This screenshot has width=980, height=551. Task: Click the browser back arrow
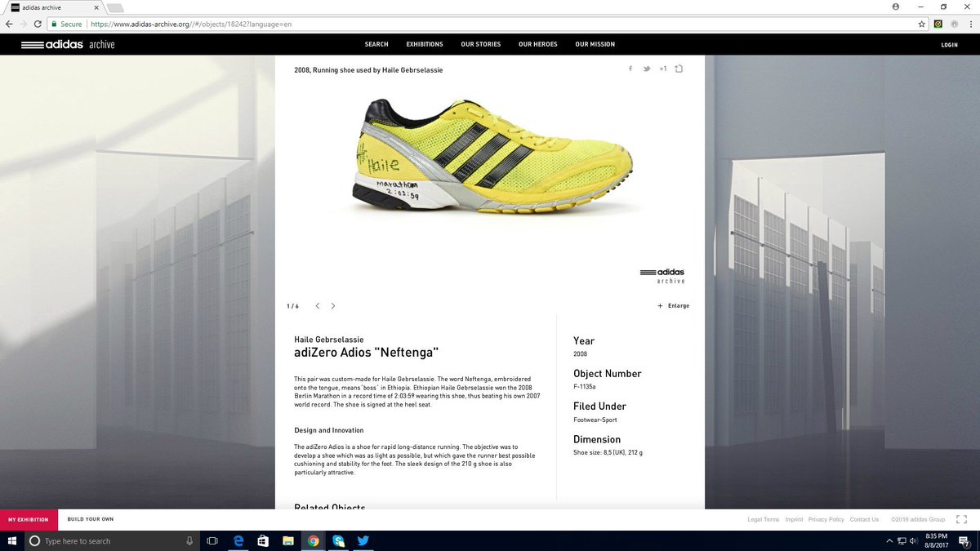9,24
